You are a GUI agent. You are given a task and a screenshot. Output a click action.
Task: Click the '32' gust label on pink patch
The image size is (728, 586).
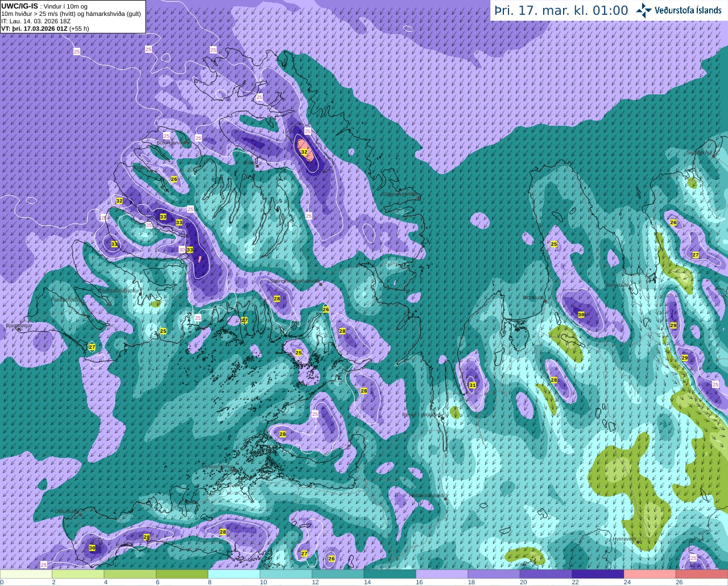(304, 152)
